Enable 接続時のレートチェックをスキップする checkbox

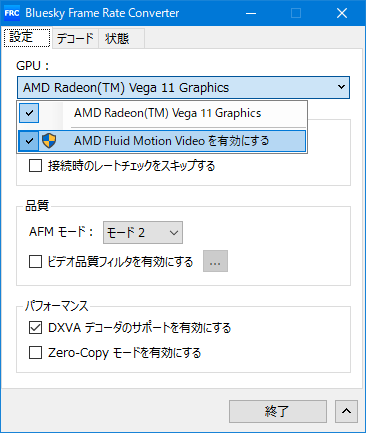35,165
